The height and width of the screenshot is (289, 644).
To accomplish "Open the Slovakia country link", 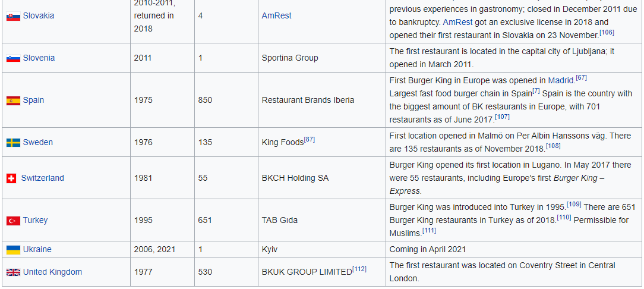I will coord(38,16).
